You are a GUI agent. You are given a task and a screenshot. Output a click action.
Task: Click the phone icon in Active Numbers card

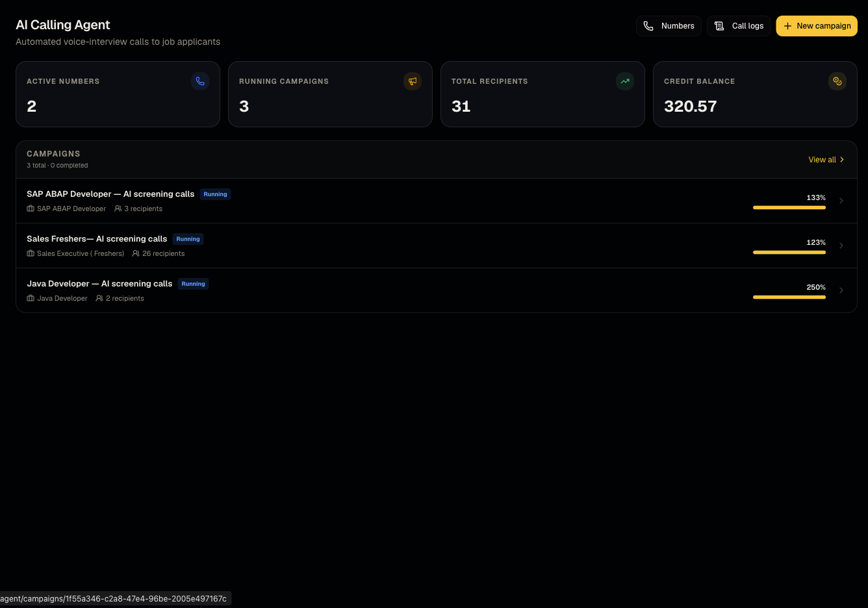click(x=200, y=81)
